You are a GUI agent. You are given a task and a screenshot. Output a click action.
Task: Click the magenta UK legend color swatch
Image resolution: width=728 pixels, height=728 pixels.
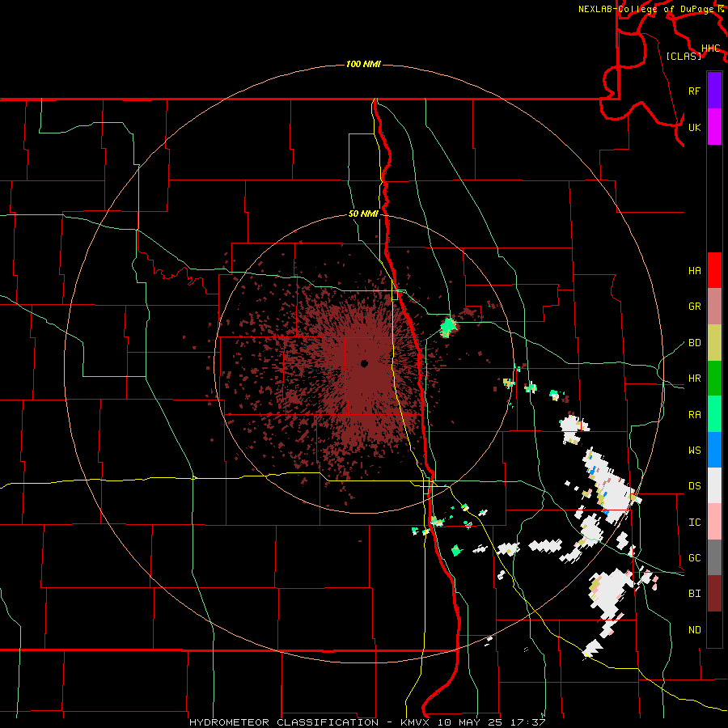coord(714,127)
